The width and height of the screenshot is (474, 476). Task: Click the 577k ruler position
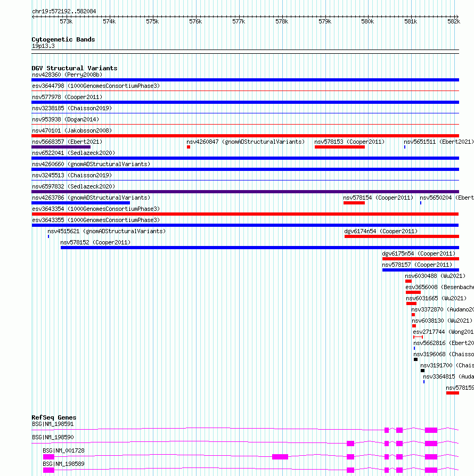[239, 22]
